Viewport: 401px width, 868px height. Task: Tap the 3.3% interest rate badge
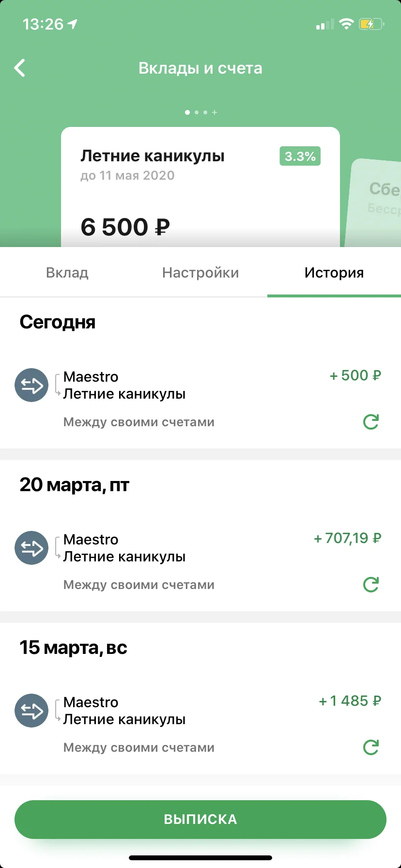point(300,156)
